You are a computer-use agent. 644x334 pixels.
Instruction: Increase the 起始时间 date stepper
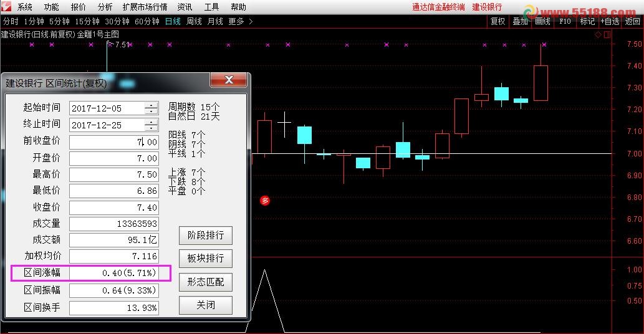tap(151, 105)
